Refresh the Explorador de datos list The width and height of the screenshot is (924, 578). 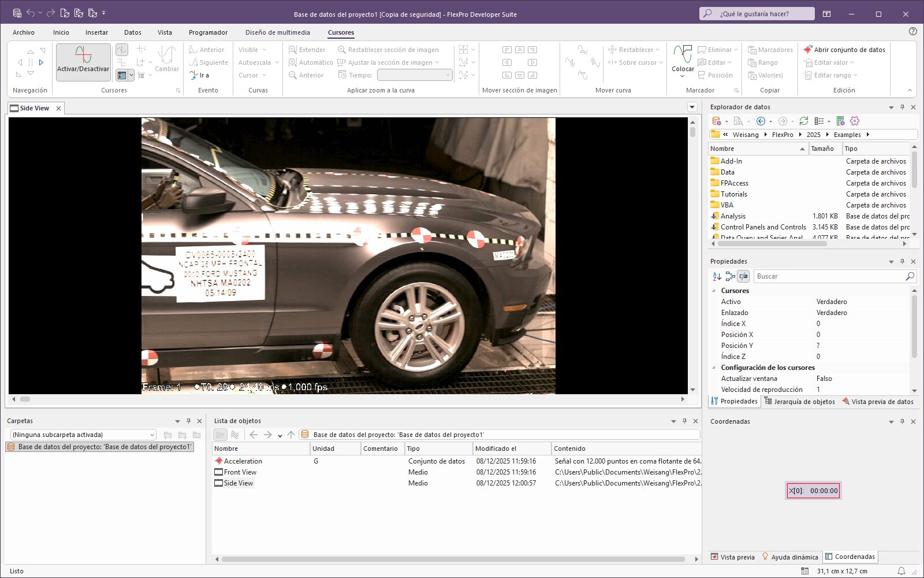pyautogui.click(x=803, y=121)
